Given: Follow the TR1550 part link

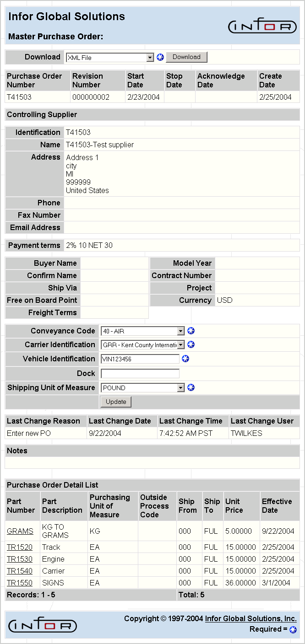Looking at the screenshot, I should (20, 583).
